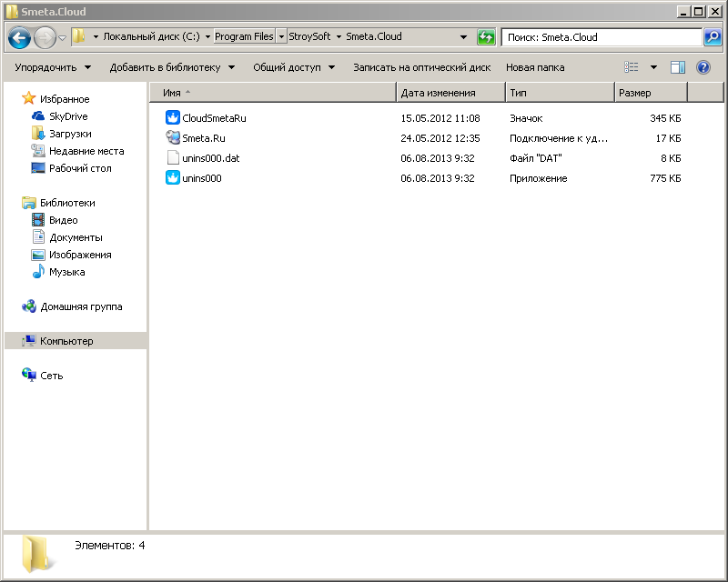Expand dropdown arrow after Program Files

click(281, 36)
